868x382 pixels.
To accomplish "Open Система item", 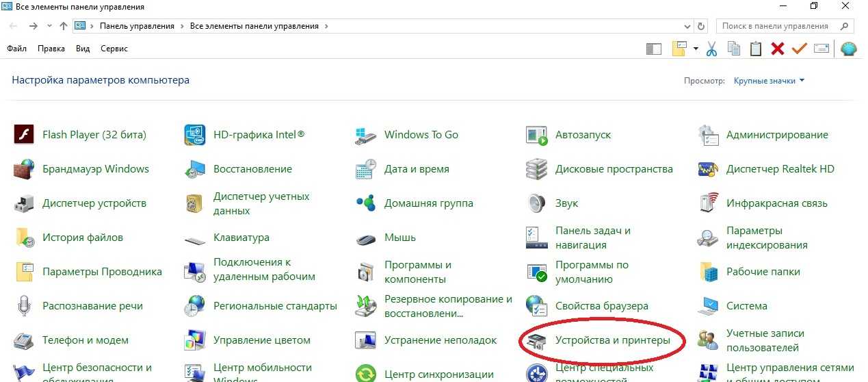I will (x=733, y=306).
